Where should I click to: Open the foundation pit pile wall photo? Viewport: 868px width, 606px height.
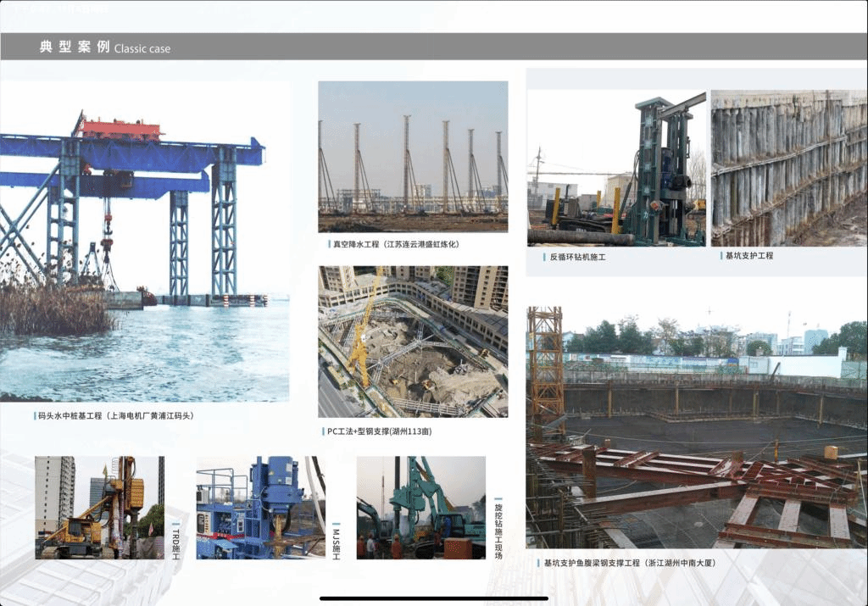(x=788, y=168)
